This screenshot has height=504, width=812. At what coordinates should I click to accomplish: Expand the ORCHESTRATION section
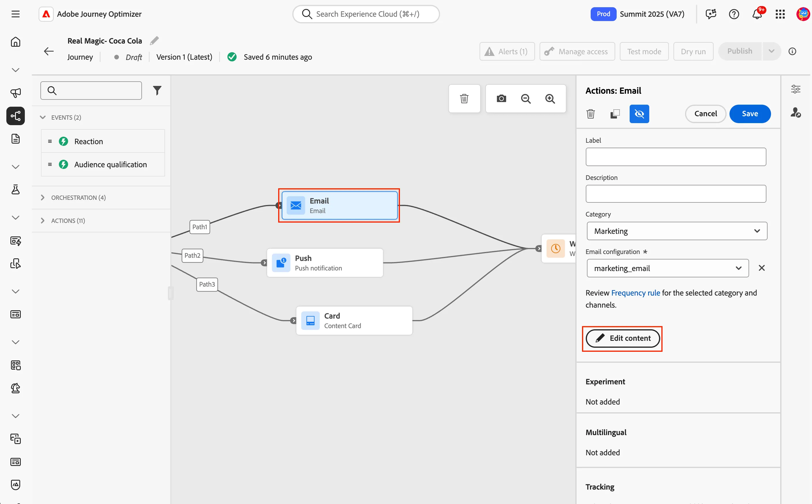point(43,198)
